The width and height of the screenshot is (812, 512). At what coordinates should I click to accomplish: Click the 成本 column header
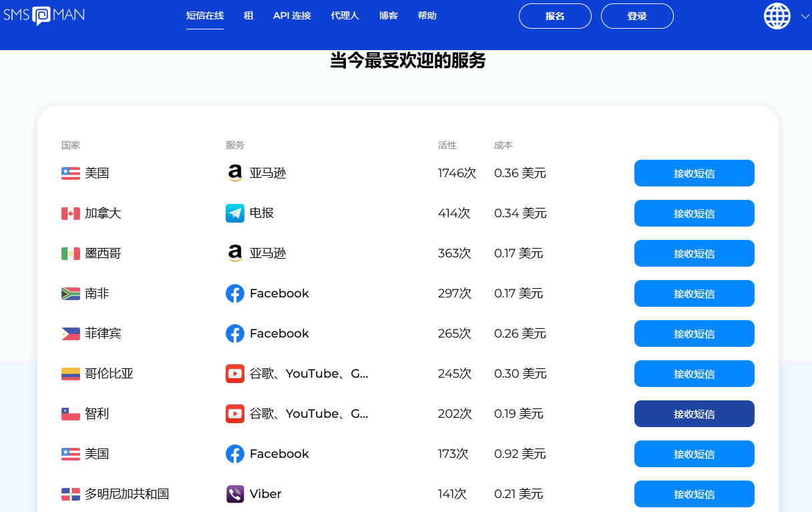(x=503, y=145)
